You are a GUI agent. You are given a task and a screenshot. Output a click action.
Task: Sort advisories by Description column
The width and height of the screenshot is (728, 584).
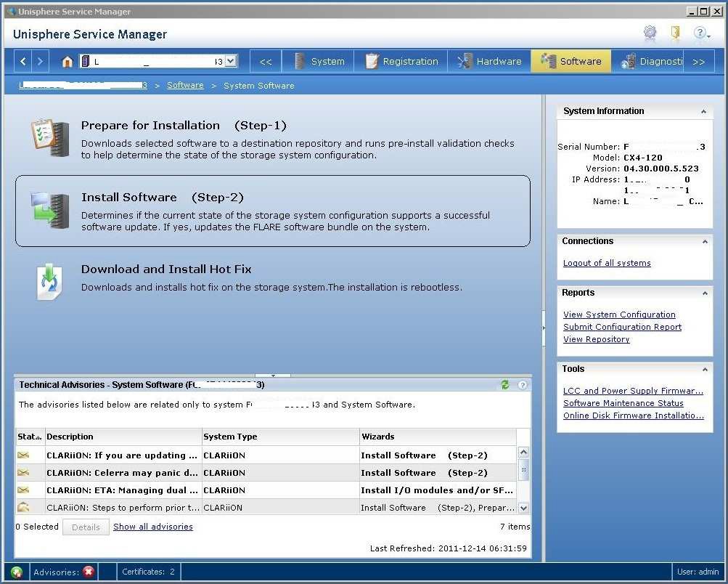click(123, 437)
